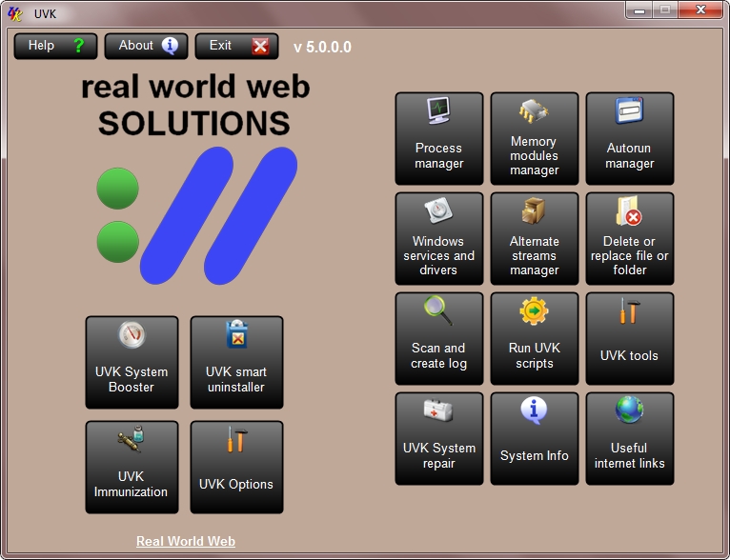Screen dimensions: 730x560
Task: Open the UVK tools tile
Action: coord(629,338)
